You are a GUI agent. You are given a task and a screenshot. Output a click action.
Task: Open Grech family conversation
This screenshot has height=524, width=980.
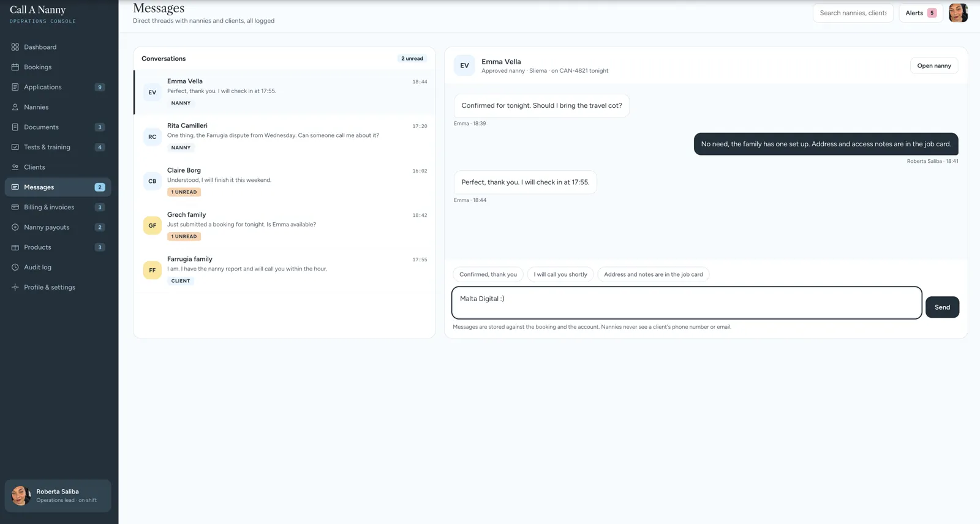pyautogui.click(x=285, y=225)
